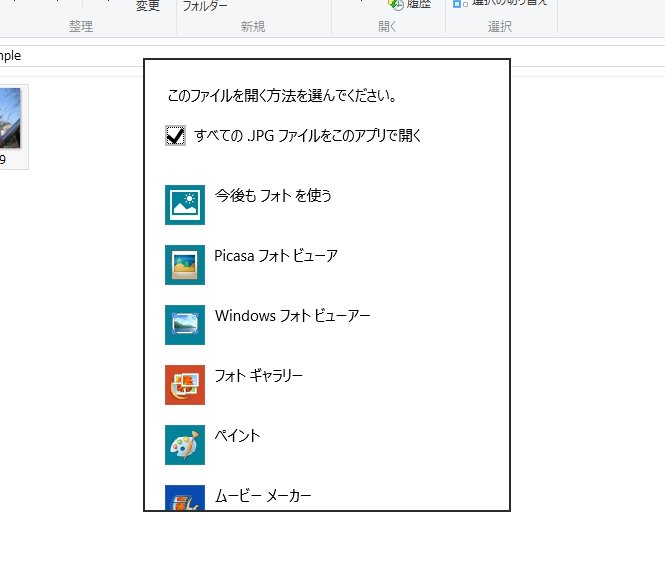The height and width of the screenshot is (575, 665).
Task: Choose 'フォト ギャラリー' label
Action: [x=258, y=376]
